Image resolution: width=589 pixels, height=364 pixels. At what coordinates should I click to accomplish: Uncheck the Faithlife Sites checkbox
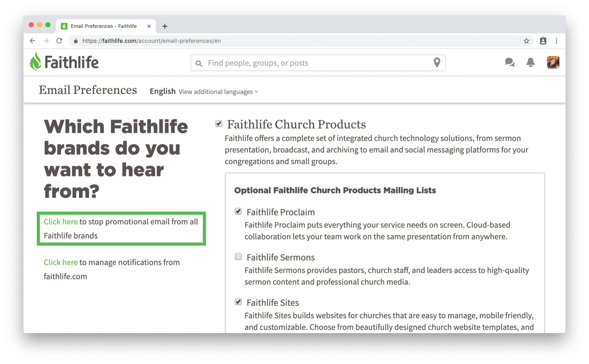pos(238,302)
